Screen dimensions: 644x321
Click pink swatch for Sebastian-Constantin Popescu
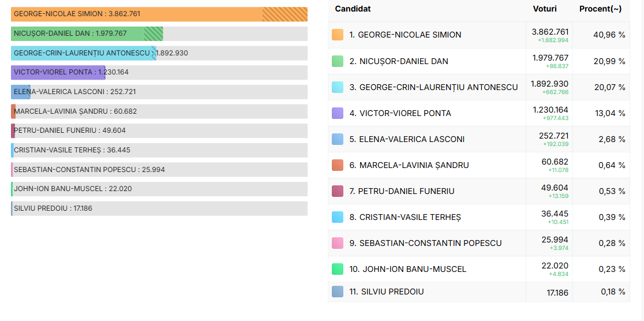[337, 243]
